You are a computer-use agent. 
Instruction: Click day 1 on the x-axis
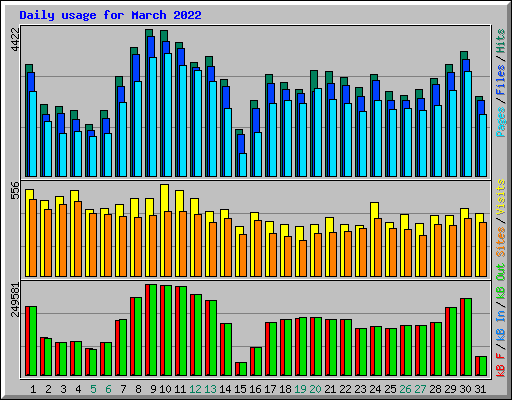click(33, 389)
